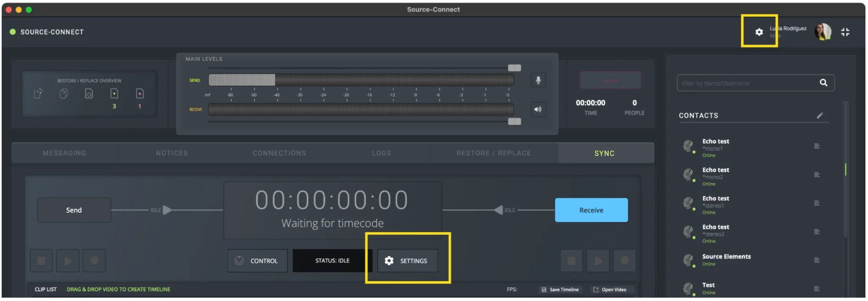This screenshot has width=868, height=301.
Task: Click the green online status dot by SOURCE-CONNECT
Action: click(x=13, y=32)
